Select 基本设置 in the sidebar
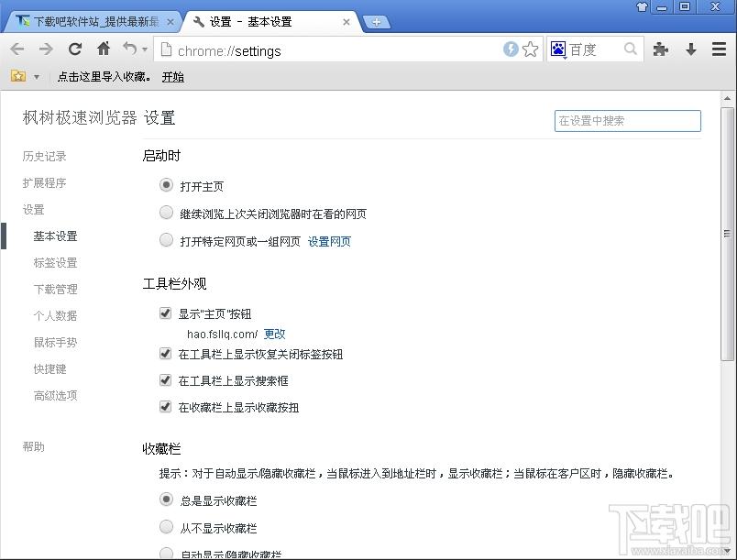 coord(55,236)
